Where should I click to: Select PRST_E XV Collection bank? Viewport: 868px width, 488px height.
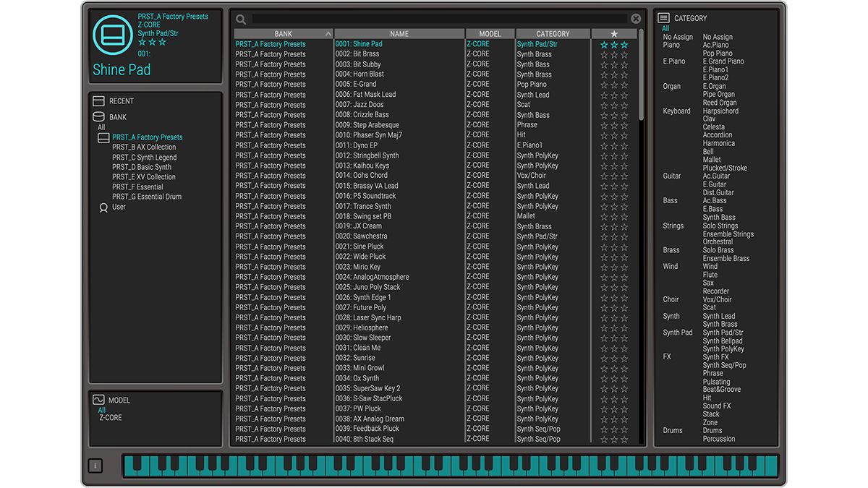144,177
